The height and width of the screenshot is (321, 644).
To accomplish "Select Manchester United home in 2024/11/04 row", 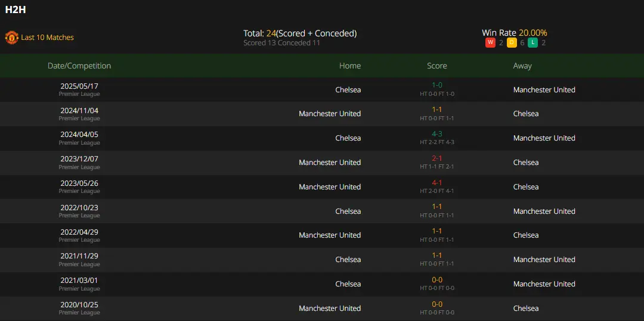I will [330, 114].
